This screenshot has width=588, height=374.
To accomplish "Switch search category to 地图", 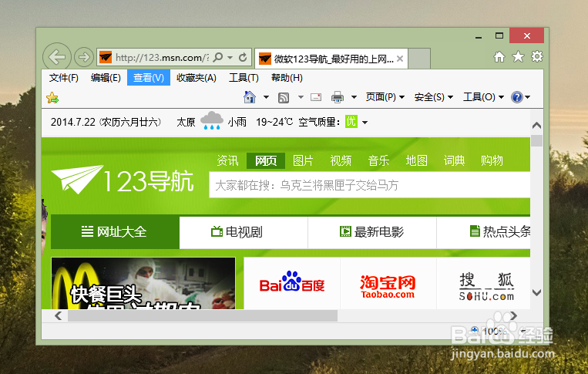I will pos(416,160).
